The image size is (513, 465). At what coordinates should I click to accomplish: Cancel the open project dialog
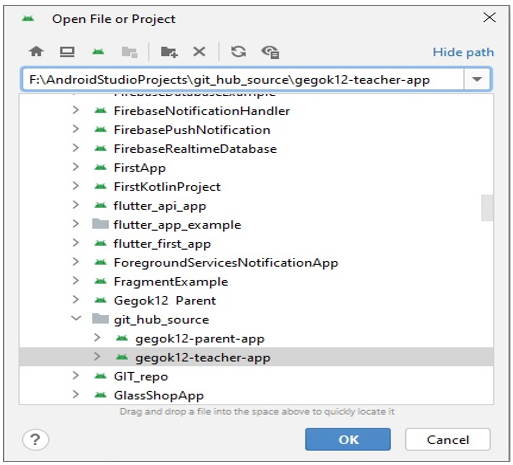click(x=448, y=439)
